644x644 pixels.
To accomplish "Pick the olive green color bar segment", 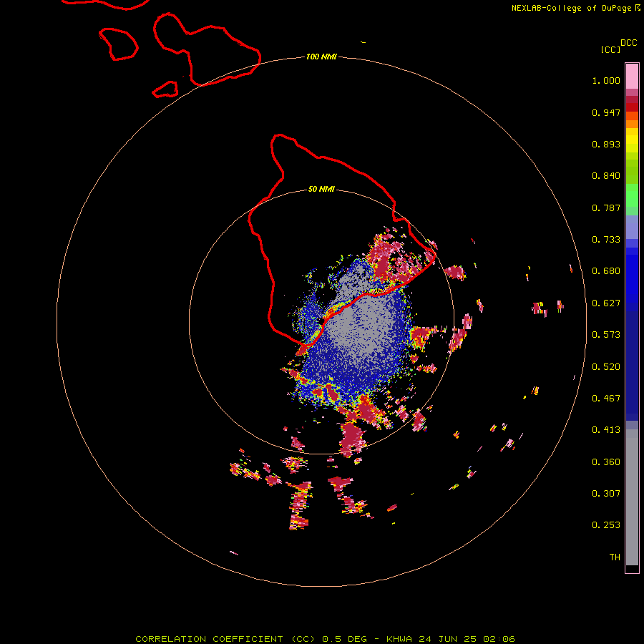I will [632, 171].
